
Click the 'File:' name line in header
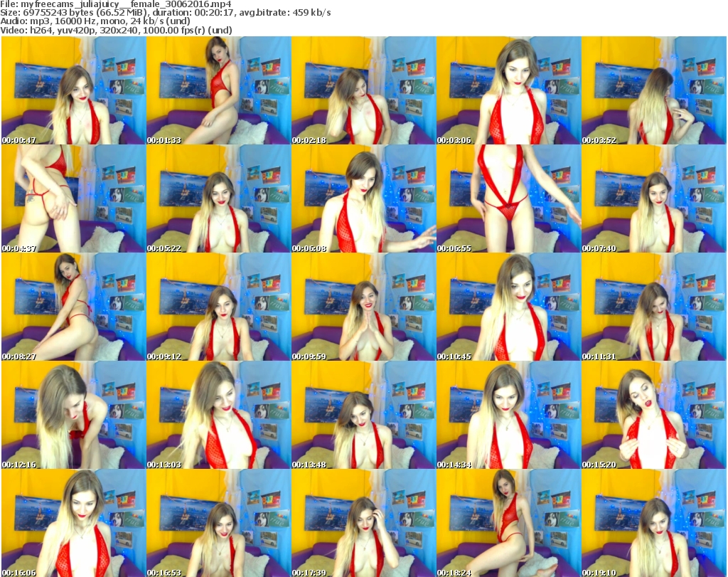(116, 4)
